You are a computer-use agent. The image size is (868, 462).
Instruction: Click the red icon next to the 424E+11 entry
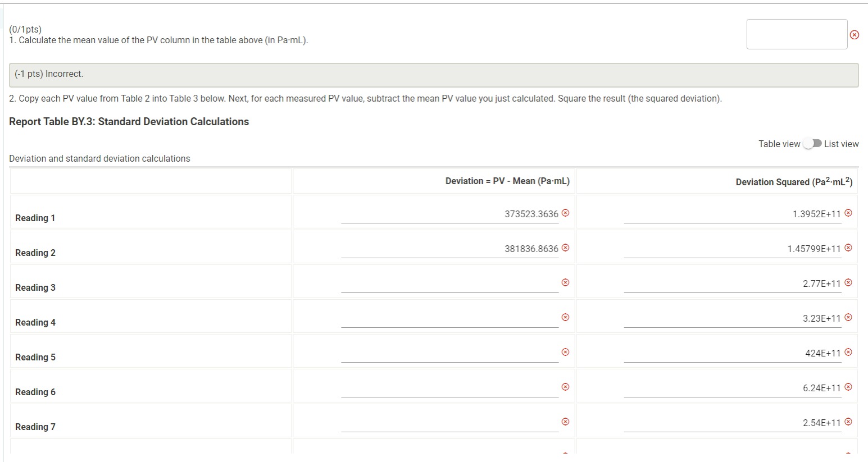[848, 353]
